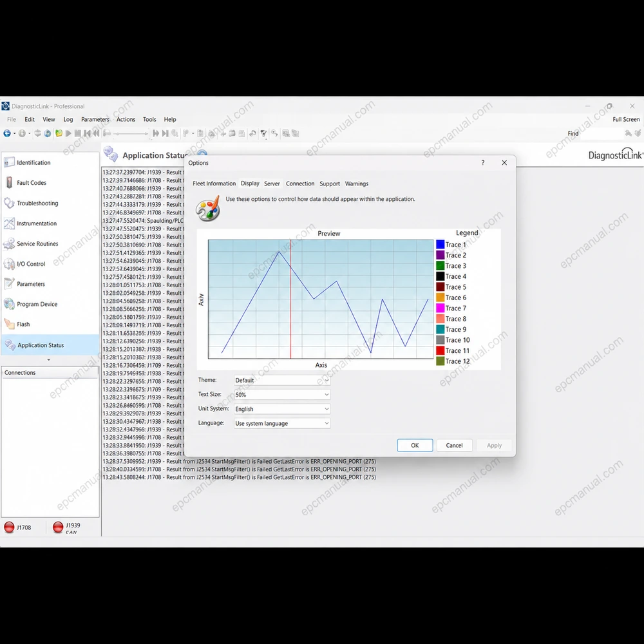Viewport: 644px width, 644px height.
Task: Click the Find search field
Action: [602, 133]
